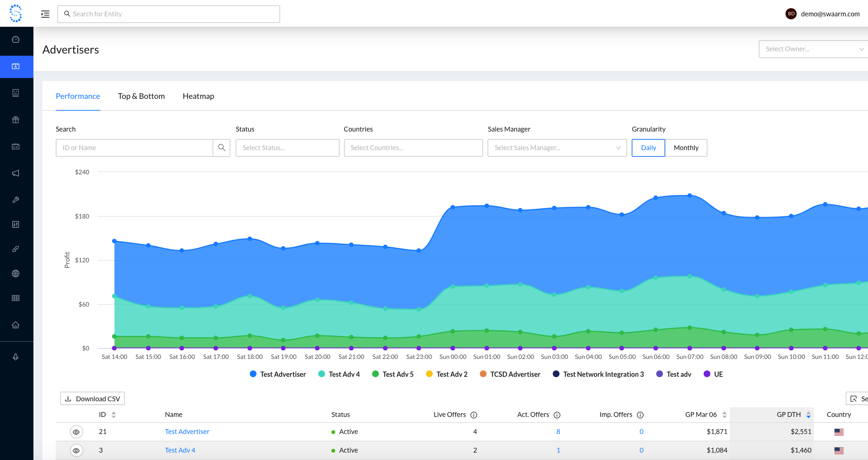
Task: Toggle visibility for Test Advertiser row
Action: [x=76, y=432]
